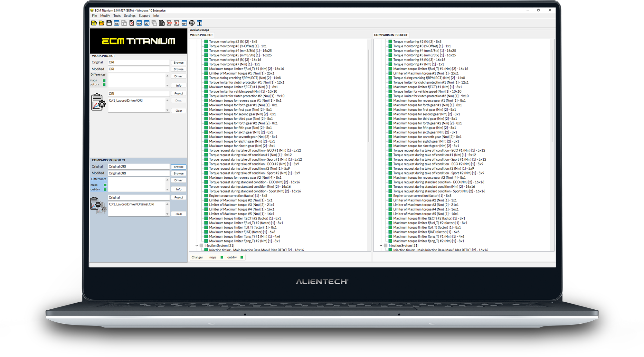The image size is (644, 357).
Task: Click the red X delete file icon
Action: point(132,23)
